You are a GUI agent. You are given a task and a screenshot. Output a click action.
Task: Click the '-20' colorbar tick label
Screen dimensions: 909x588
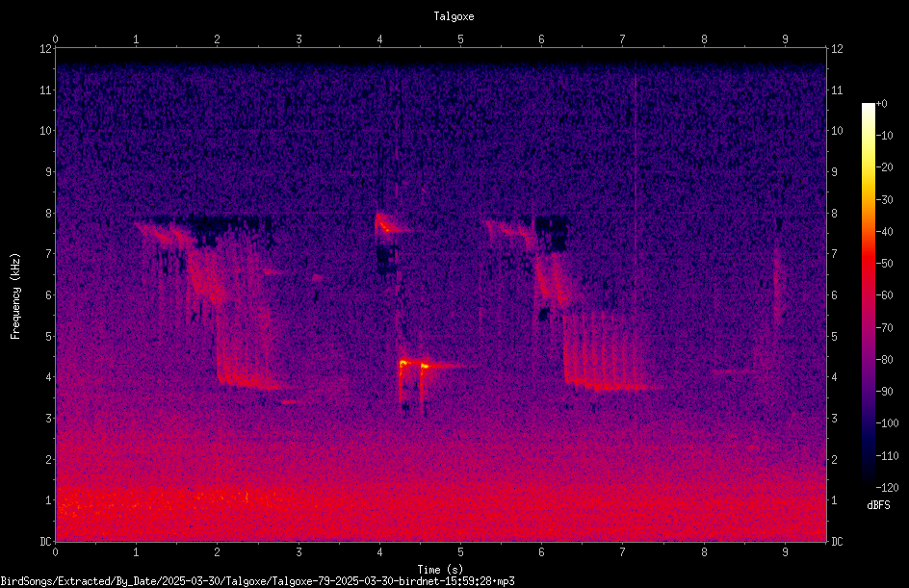pos(884,167)
